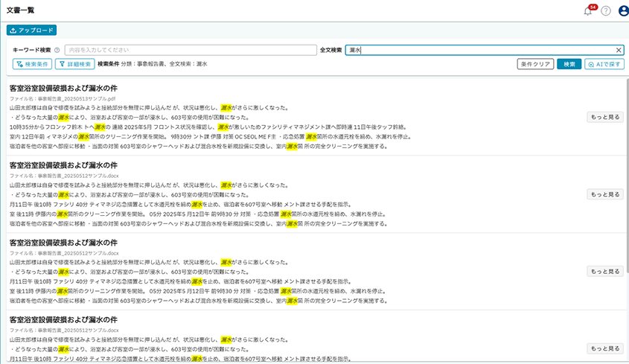Open the 詳細検索 filter button
Image resolution: width=629 pixels, height=364 pixels.
pyautogui.click(x=75, y=64)
